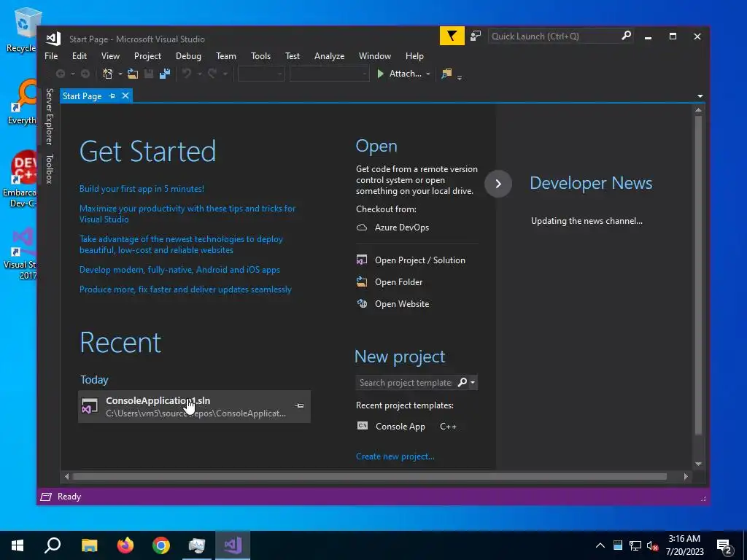Screen dimensions: 747x560
Task: Click the Open Folder icon
Action: coord(362,282)
